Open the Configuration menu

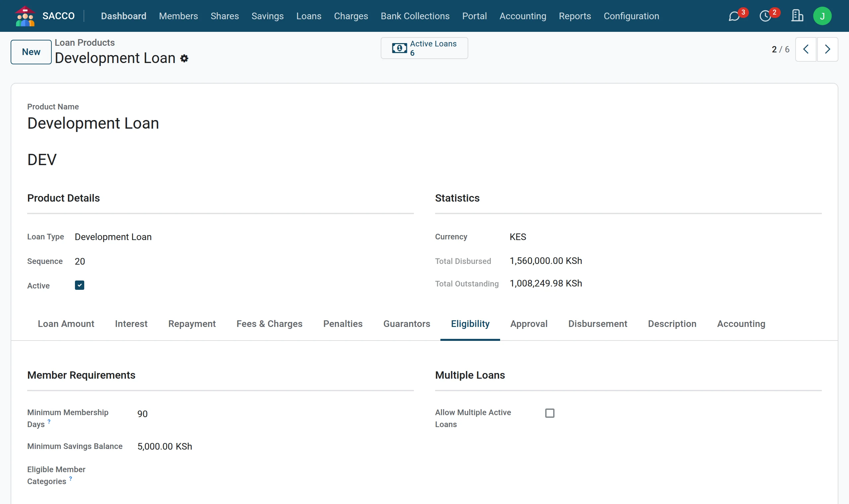[x=631, y=16]
